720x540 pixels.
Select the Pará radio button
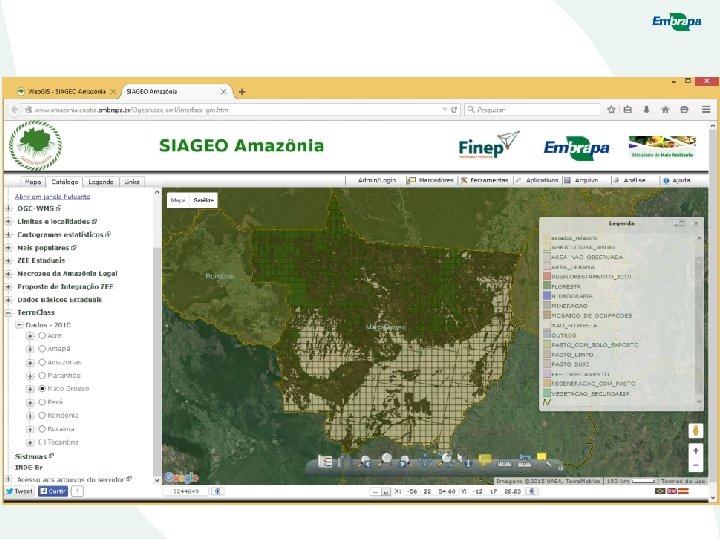[x=42, y=402]
